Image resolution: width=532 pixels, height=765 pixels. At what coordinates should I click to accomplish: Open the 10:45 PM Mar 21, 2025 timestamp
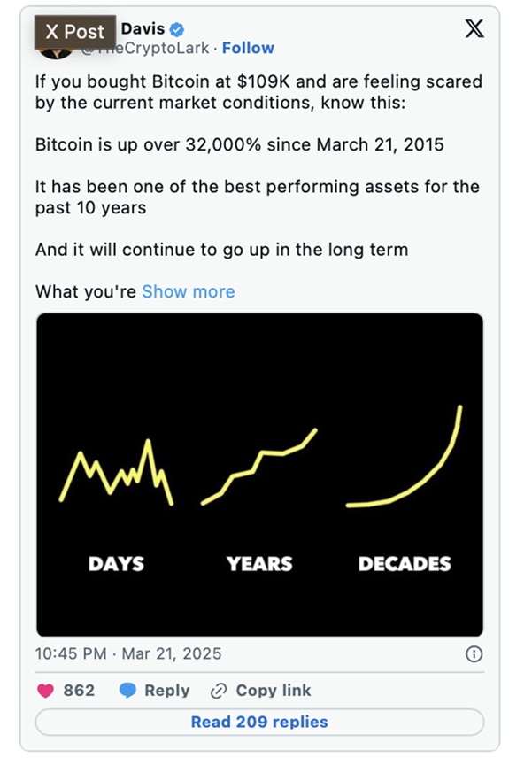(x=128, y=654)
